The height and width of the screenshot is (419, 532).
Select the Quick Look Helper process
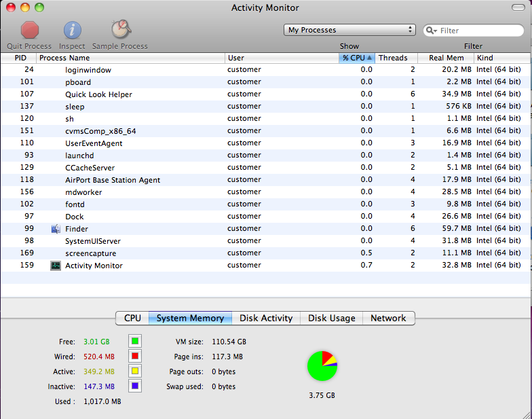coord(265,94)
